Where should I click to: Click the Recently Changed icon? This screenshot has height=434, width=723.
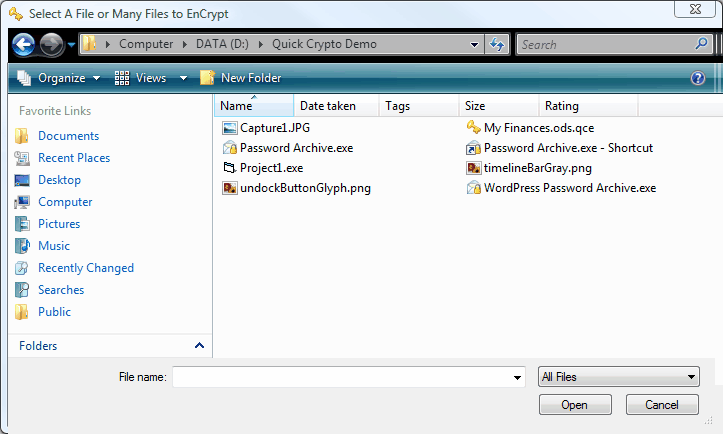22,268
